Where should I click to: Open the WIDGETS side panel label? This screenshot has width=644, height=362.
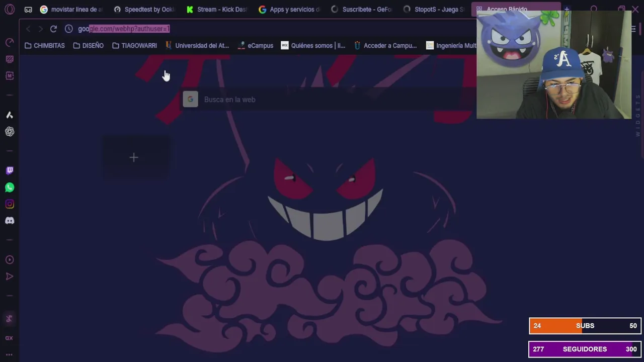[x=638, y=116]
